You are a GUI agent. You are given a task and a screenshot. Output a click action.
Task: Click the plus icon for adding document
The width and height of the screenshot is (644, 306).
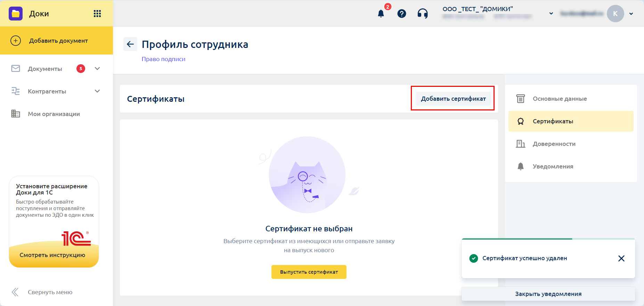[16, 41]
